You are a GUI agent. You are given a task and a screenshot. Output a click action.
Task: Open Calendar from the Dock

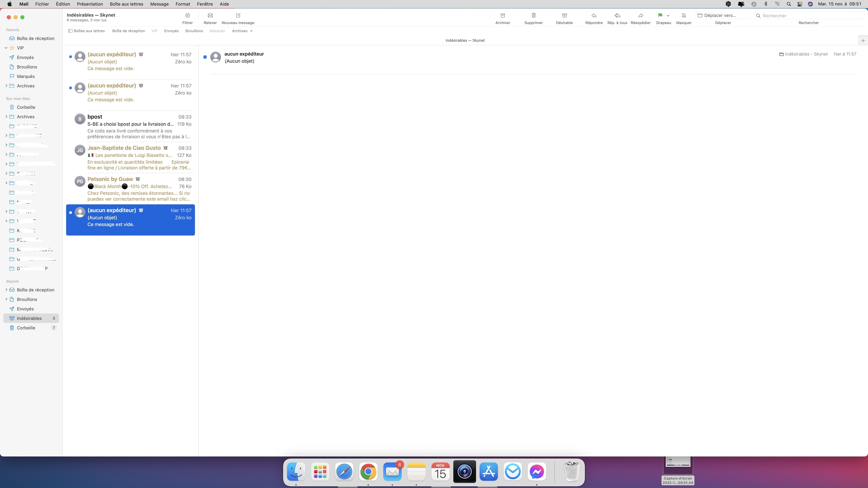click(x=440, y=472)
